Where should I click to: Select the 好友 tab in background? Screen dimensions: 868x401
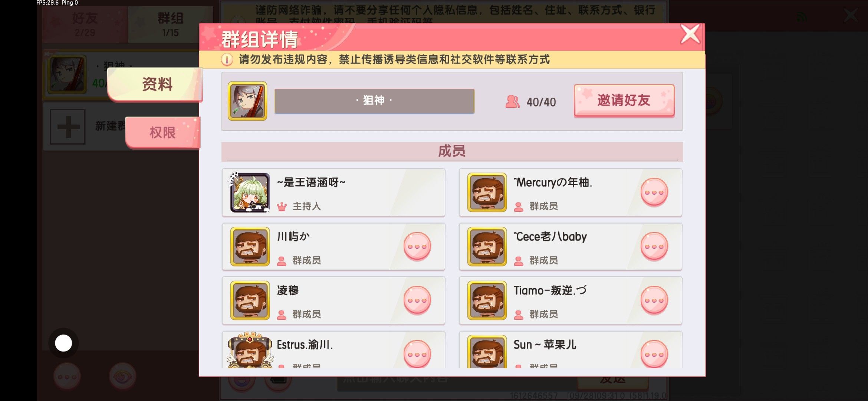tap(85, 25)
